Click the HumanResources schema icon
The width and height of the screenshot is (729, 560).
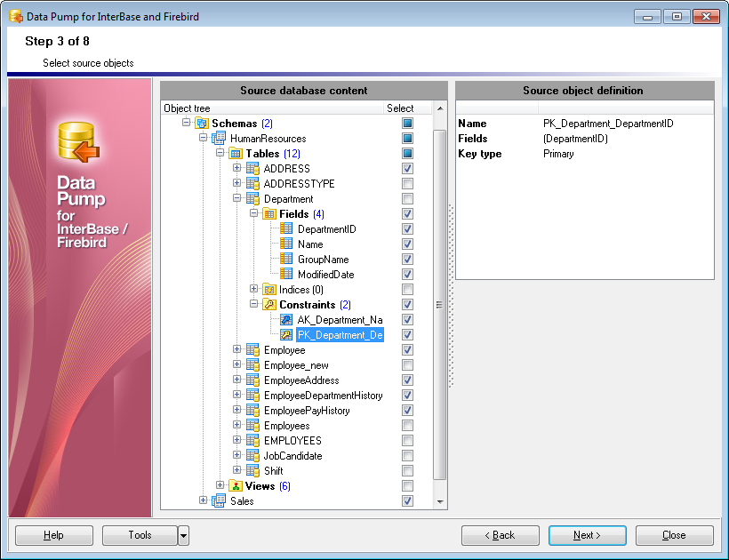219,138
